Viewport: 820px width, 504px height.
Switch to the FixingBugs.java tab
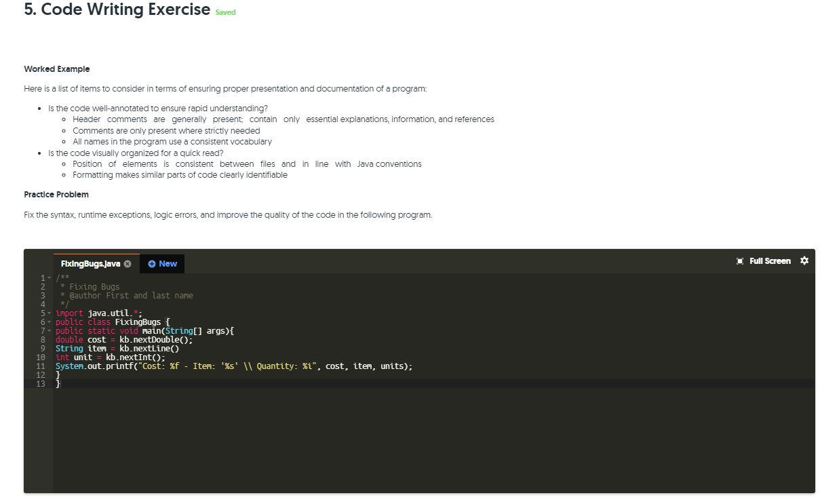click(90, 264)
